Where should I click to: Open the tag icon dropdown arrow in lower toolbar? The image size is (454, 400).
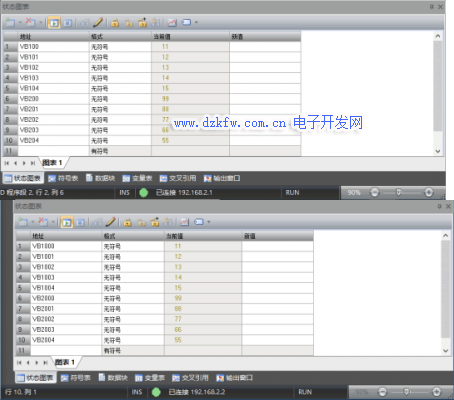[x=209, y=222]
